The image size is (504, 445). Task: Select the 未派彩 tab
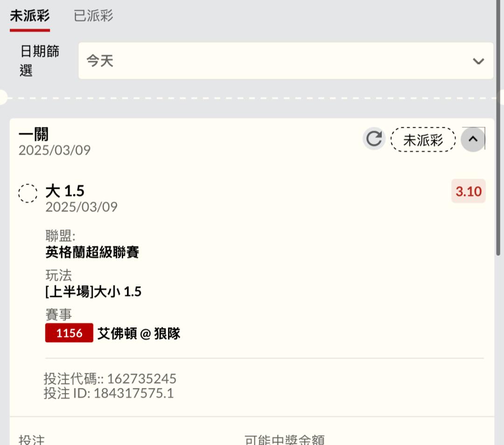(x=29, y=16)
